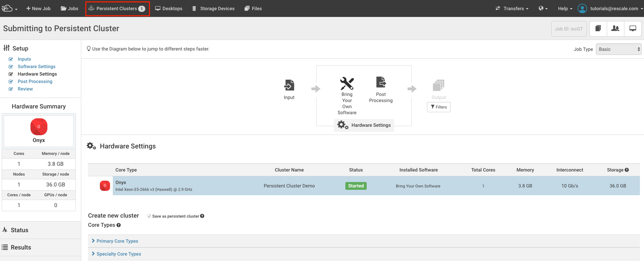Click the Storage help question mark icon

pyautogui.click(x=627, y=170)
